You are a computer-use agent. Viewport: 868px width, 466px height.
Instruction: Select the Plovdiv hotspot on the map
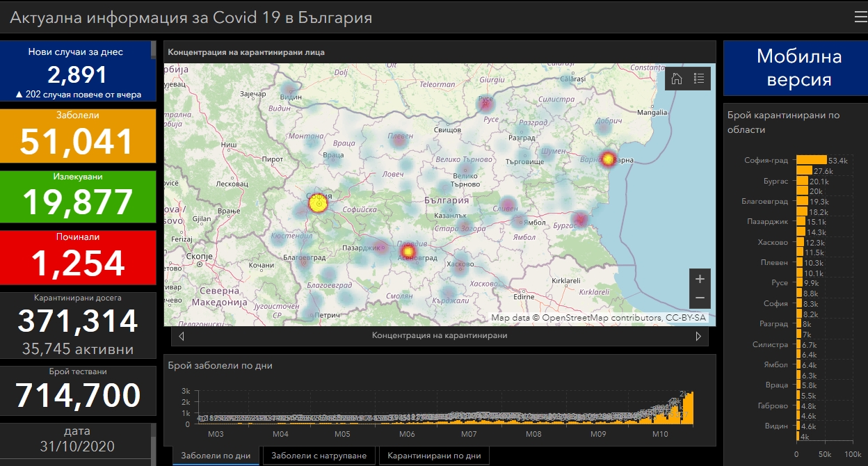coord(408,250)
